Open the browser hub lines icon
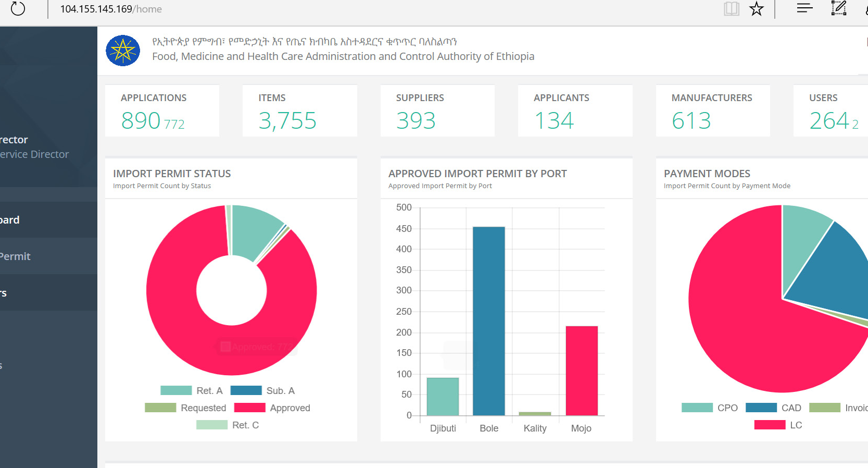 click(804, 8)
